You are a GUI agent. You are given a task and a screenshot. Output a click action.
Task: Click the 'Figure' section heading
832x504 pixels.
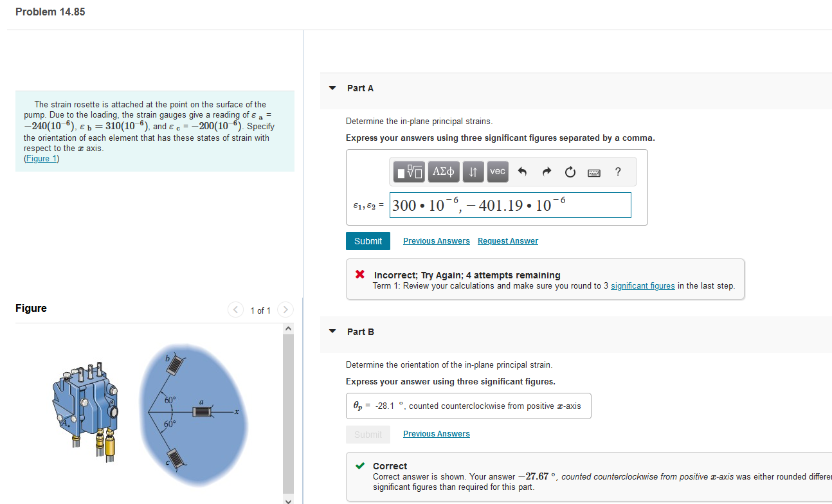(31, 308)
